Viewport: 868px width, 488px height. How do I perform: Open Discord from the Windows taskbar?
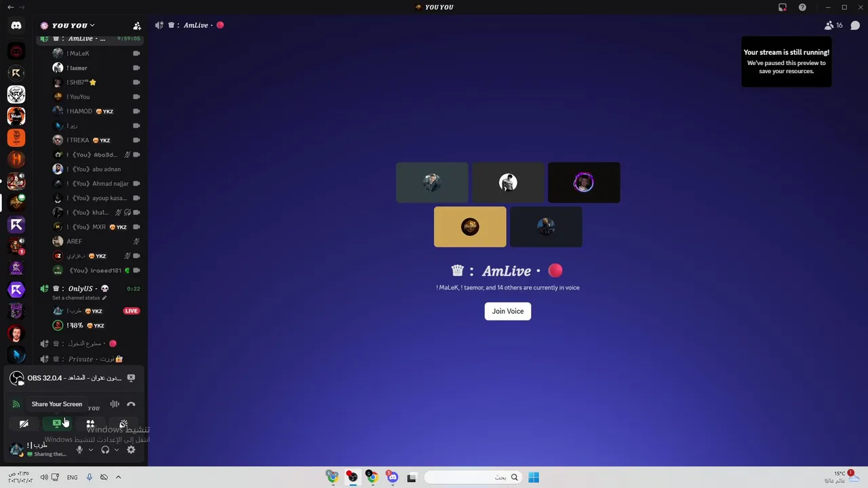click(x=393, y=477)
